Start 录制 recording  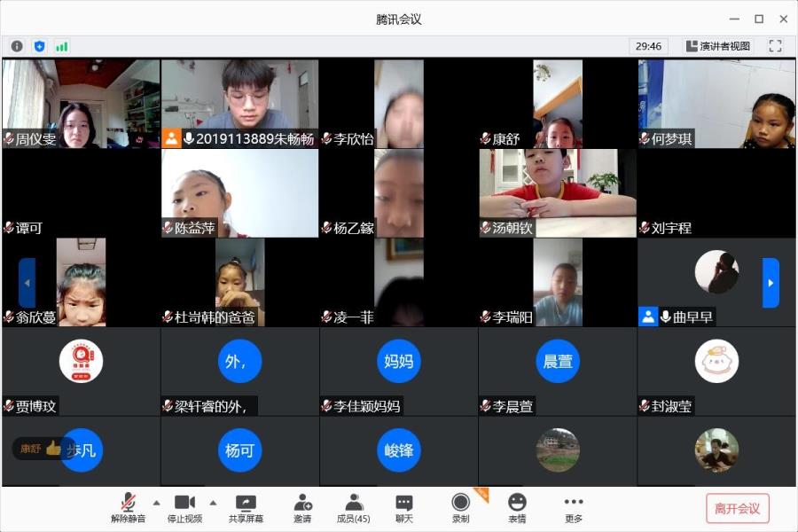460,508
